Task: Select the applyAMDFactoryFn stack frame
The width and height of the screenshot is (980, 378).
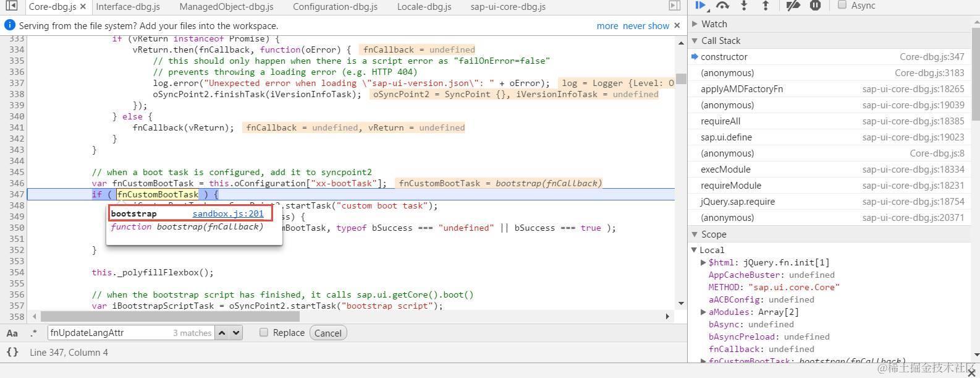Action: 829,89
